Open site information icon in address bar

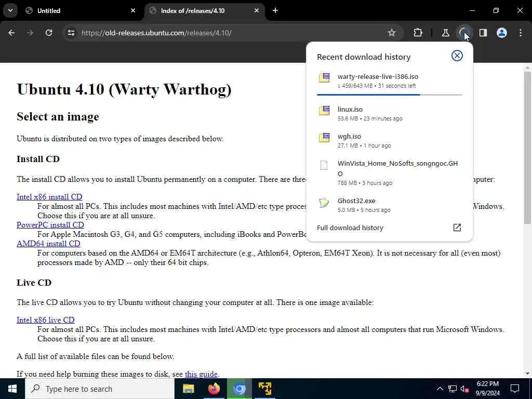tap(71, 33)
